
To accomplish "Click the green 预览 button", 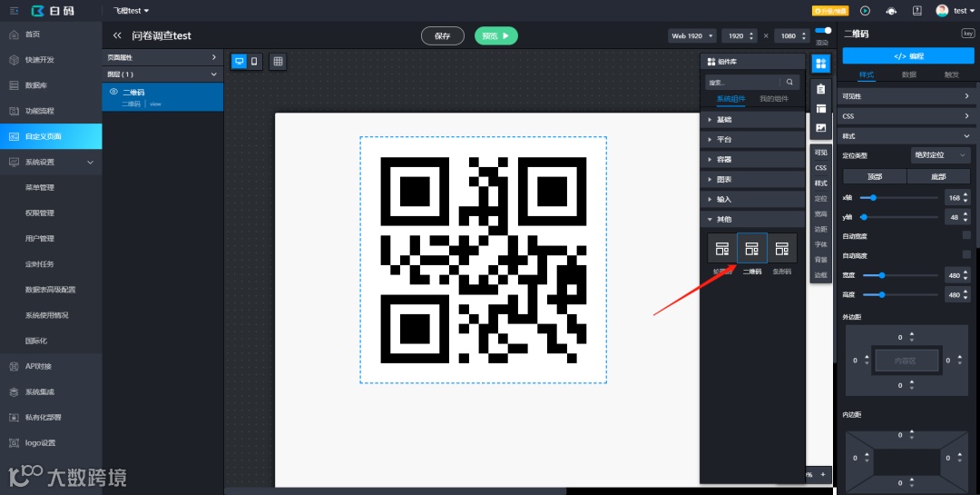I will click(x=496, y=35).
